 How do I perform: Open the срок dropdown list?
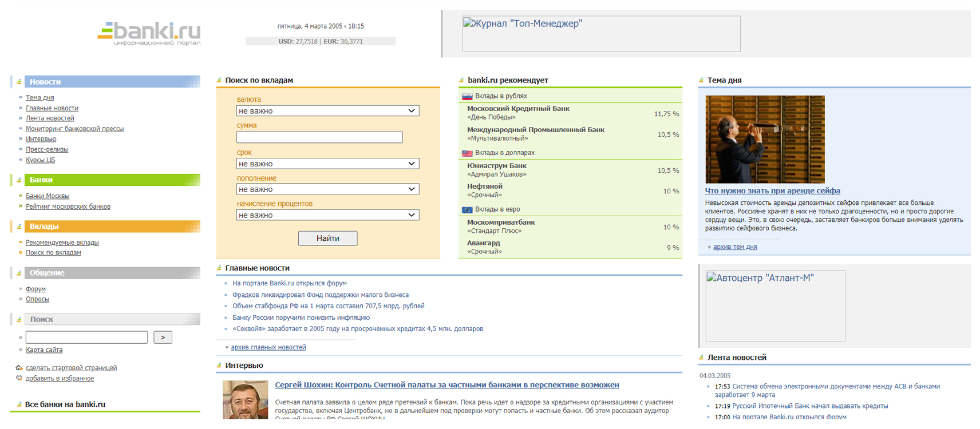(327, 164)
